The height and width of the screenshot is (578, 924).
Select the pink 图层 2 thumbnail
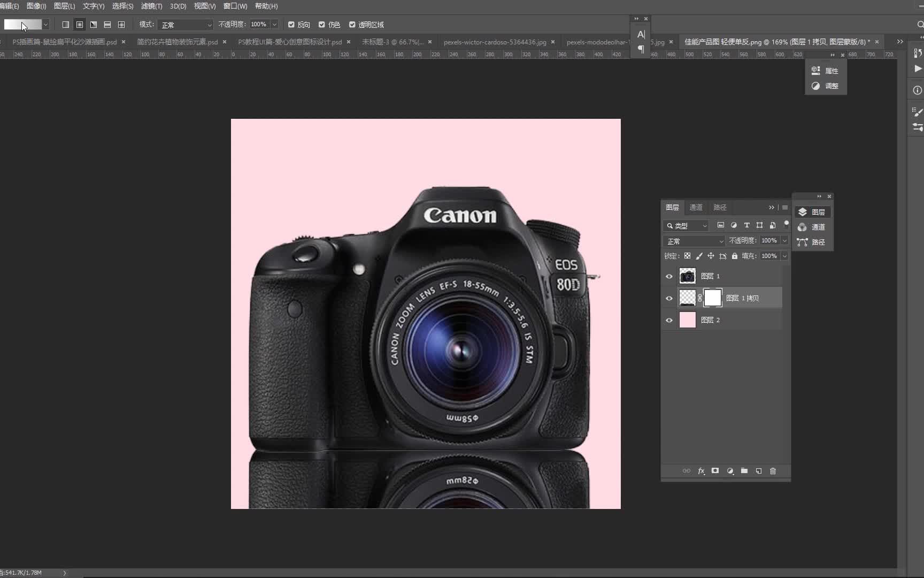tap(688, 320)
